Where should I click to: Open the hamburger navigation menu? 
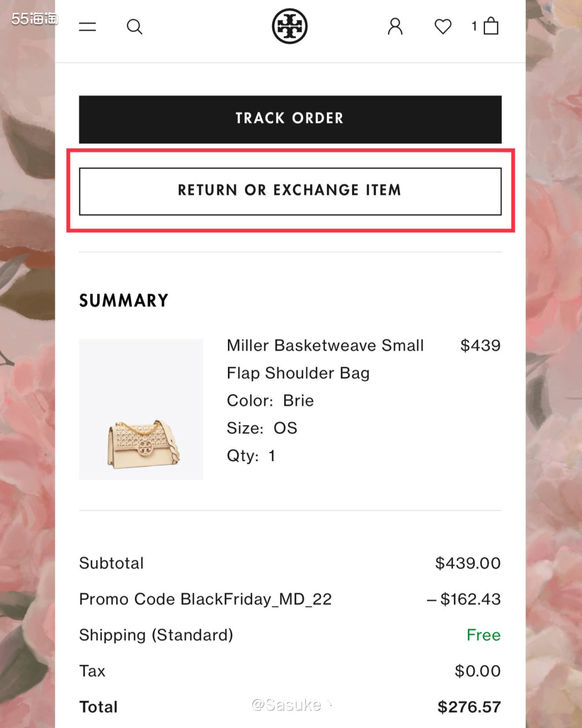pos(87,27)
